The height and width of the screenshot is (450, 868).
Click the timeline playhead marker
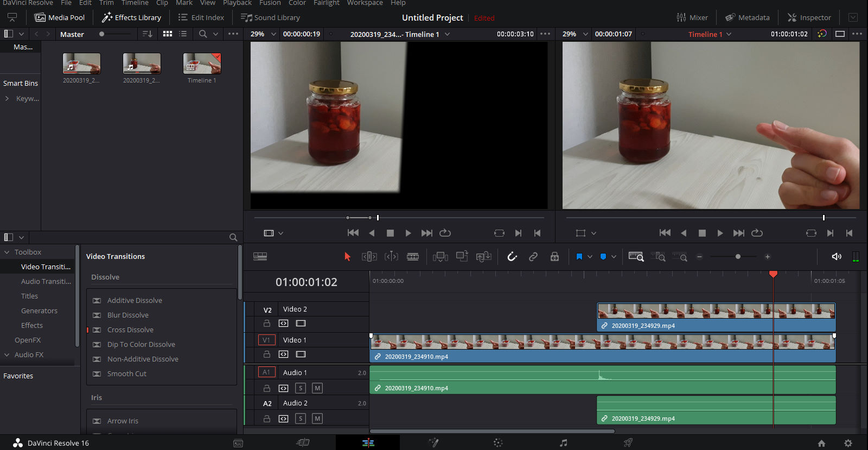(x=773, y=274)
